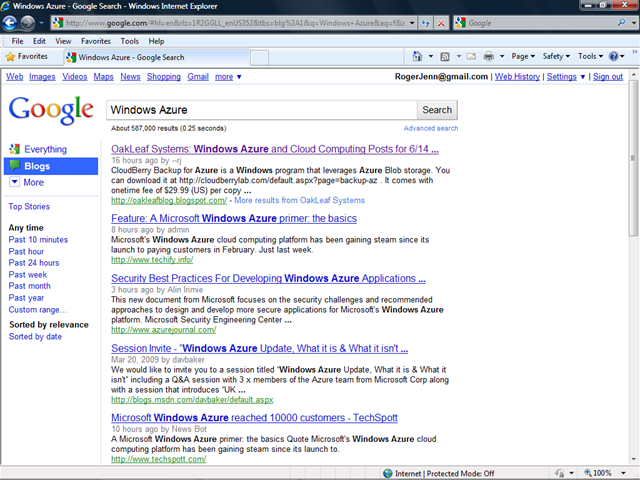Click the Refresh page icon
This screenshot has width=640, height=480.
pyautogui.click(x=426, y=23)
